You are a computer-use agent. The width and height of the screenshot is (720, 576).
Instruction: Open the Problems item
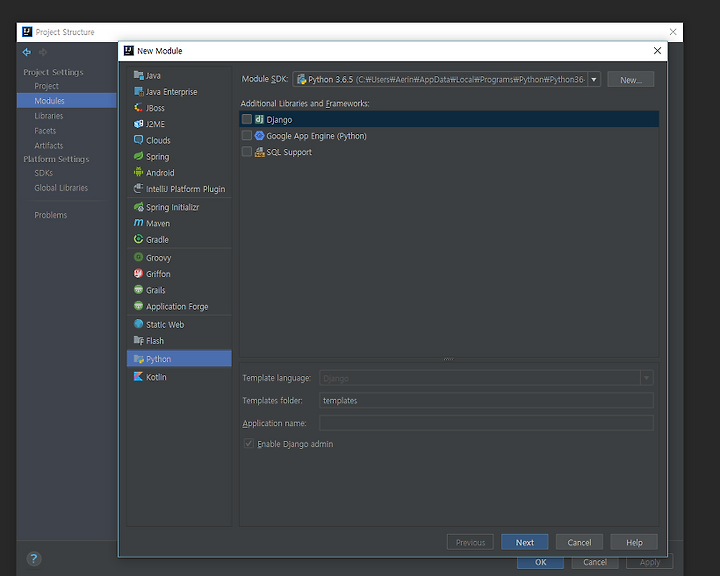click(x=51, y=215)
